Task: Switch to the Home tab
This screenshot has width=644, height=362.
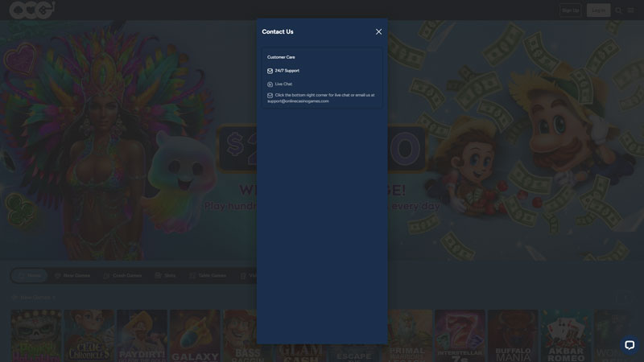Action: click(x=29, y=275)
